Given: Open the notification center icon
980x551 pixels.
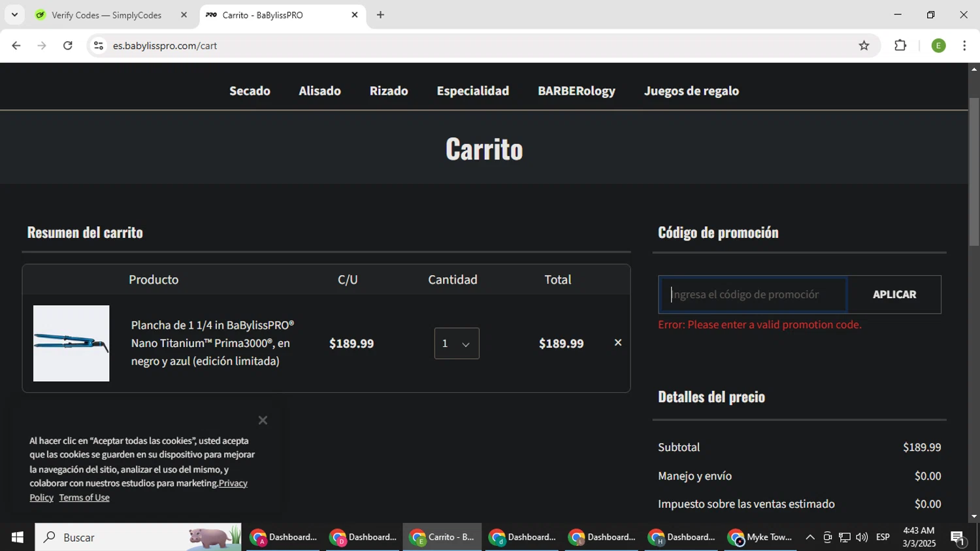Looking at the screenshot, I should coord(958,538).
